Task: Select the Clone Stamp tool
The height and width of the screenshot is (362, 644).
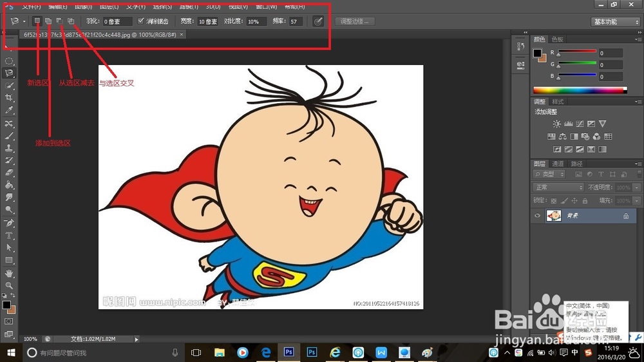Action: click(9, 148)
